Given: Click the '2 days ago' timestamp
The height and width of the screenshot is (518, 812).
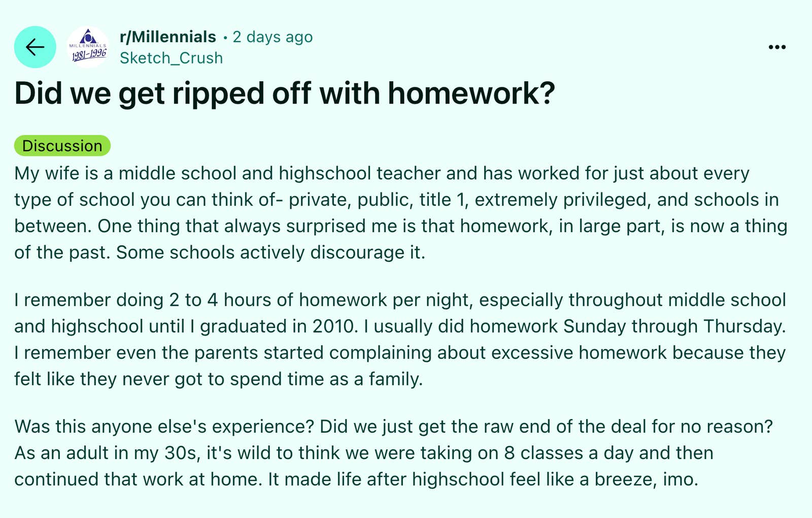Looking at the screenshot, I should coord(272,37).
